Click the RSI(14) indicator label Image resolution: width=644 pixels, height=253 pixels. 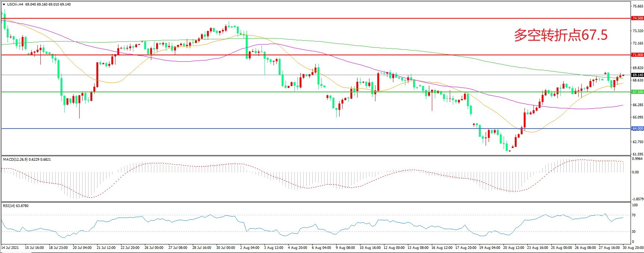click(10, 206)
